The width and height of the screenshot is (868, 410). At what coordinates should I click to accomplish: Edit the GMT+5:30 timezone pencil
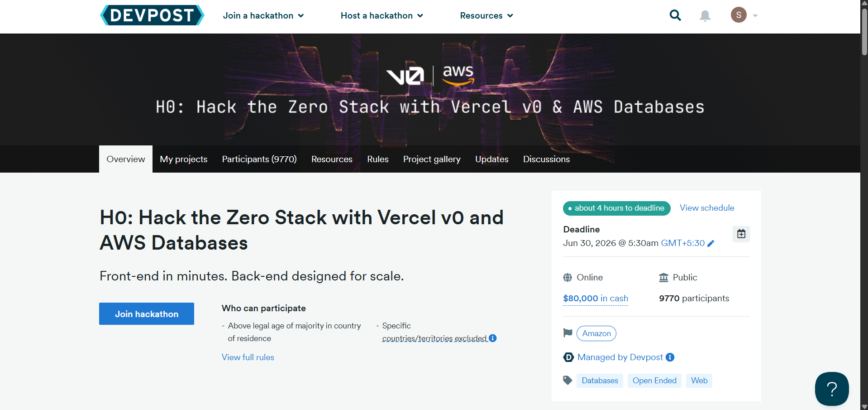711,243
